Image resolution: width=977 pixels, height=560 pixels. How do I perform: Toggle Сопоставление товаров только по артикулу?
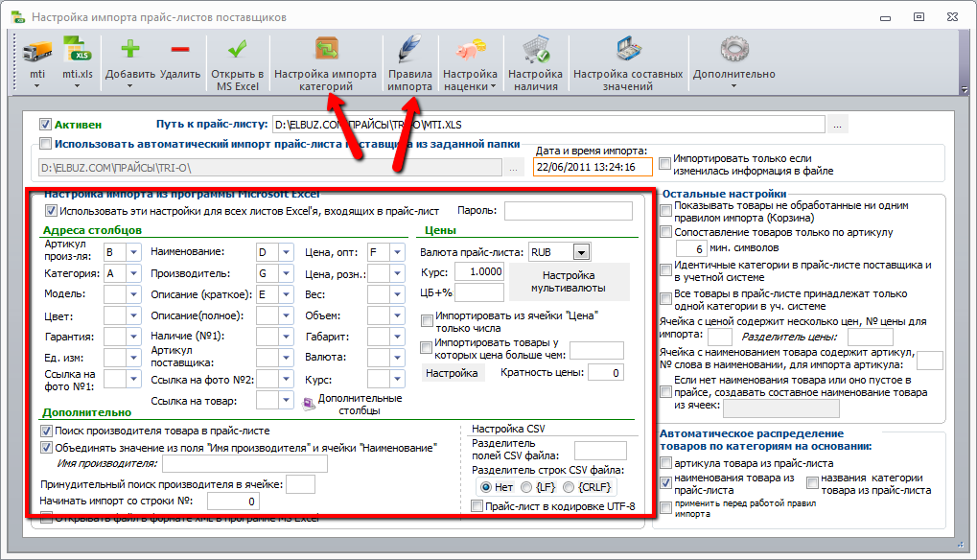click(665, 232)
